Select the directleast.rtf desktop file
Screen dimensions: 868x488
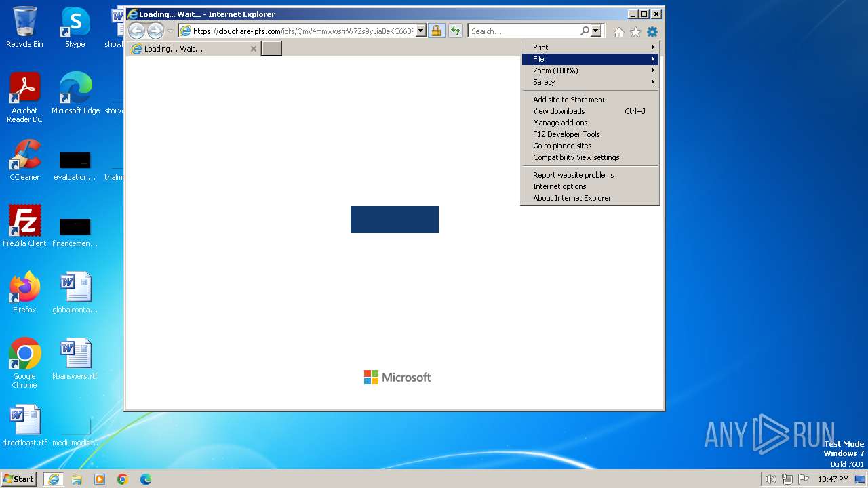point(24,426)
